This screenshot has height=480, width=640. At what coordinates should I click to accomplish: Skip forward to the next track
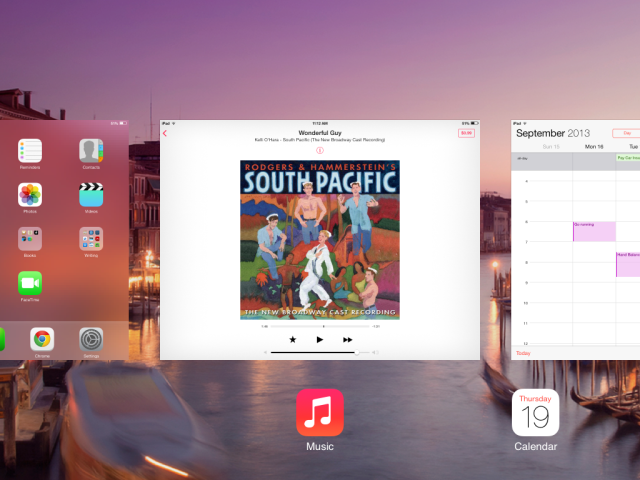347,340
